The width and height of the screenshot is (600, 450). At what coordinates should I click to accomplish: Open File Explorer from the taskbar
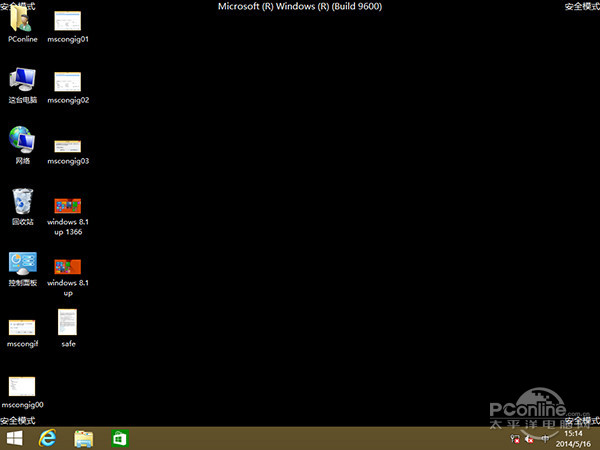coord(84,438)
